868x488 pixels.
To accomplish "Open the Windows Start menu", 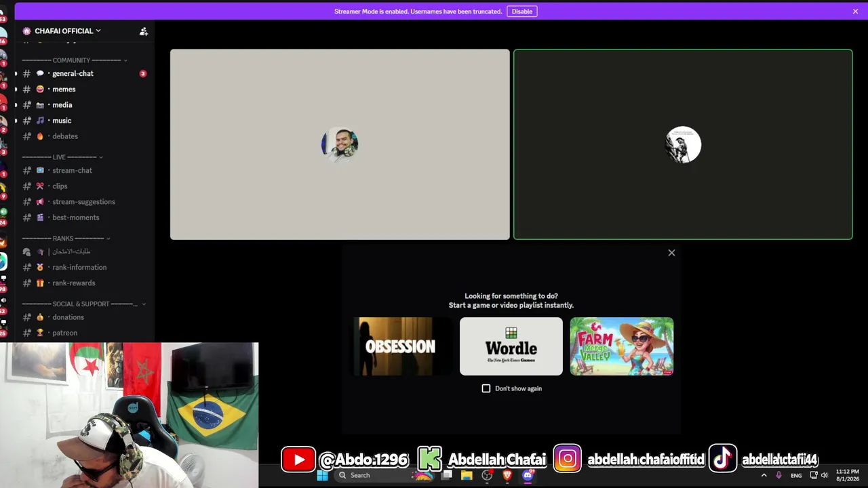I will click(322, 475).
